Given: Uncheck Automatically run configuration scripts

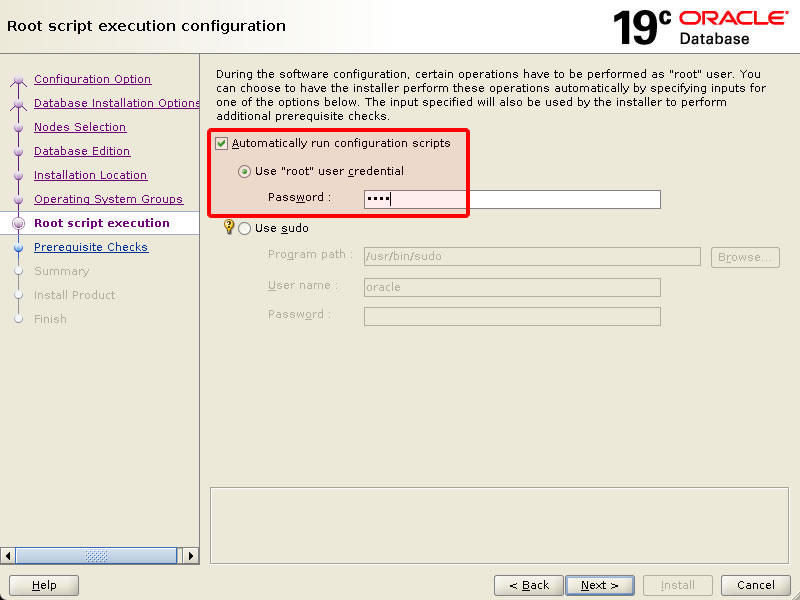Looking at the screenshot, I should [221, 143].
